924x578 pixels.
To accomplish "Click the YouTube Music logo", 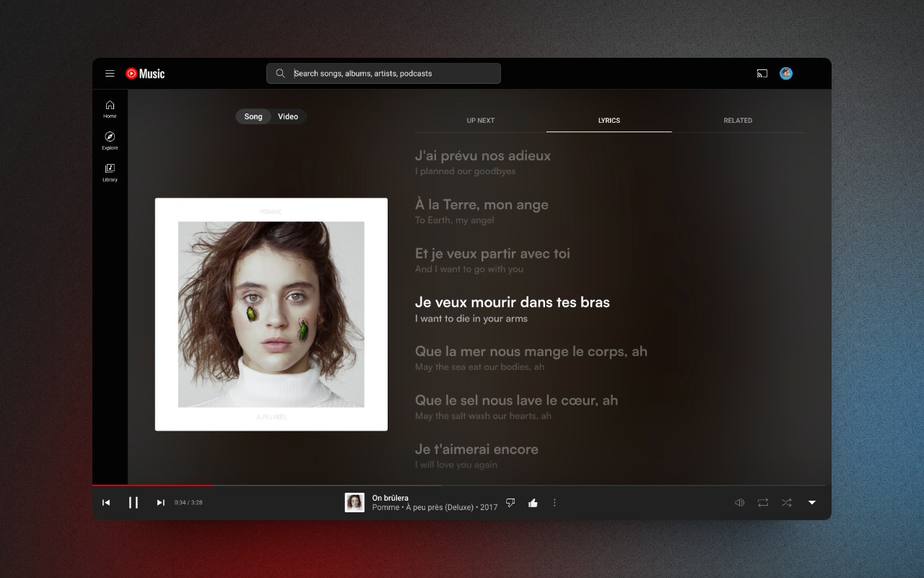I will click(145, 74).
